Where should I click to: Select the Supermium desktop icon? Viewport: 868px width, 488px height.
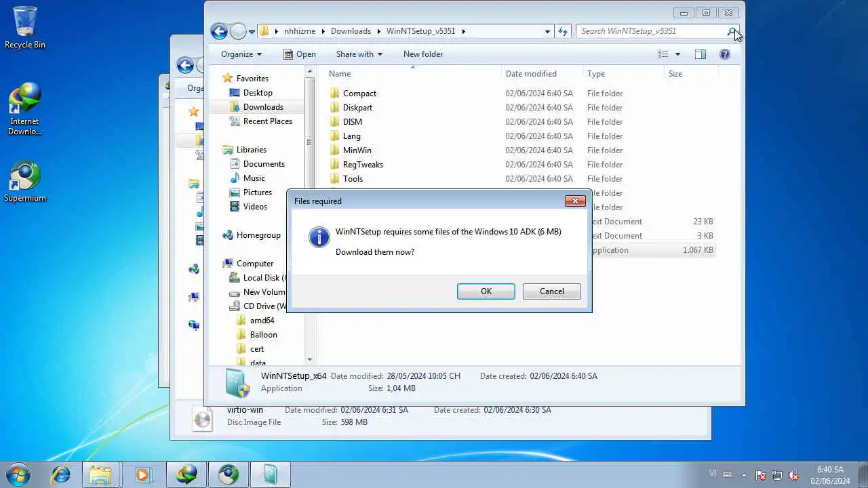[x=25, y=182]
